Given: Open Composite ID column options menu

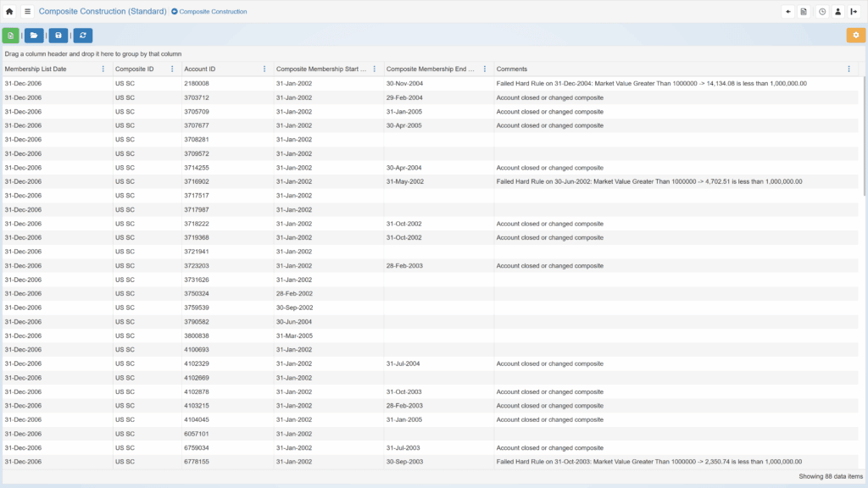Looking at the screenshot, I should click(x=172, y=69).
